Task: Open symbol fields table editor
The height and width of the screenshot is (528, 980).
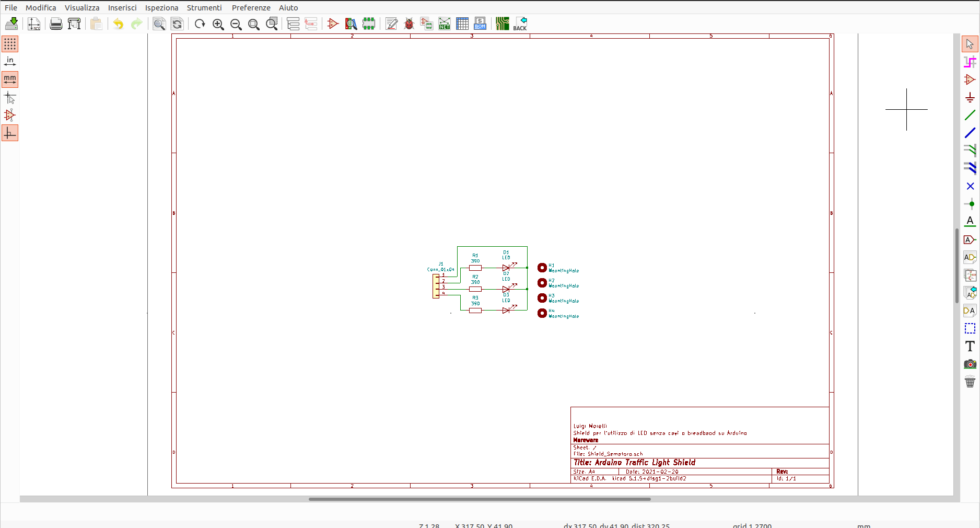Action: point(462,24)
